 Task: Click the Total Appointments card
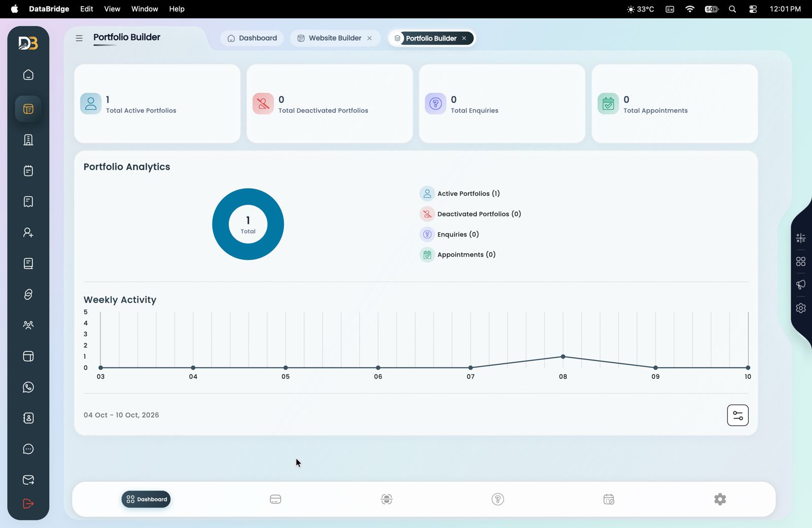[x=675, y=103]
